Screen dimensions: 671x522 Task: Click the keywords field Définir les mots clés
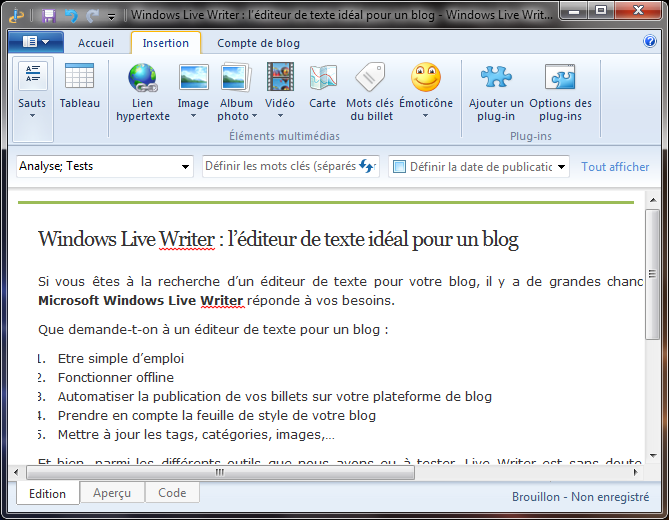[280, 167]
